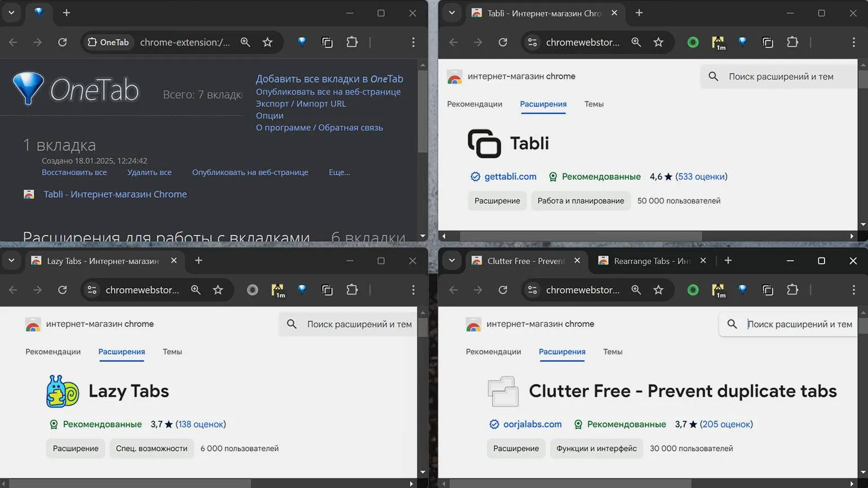Select the Работа и планирование category chip
Screen dimensions: 868x488
coord(581,201)
